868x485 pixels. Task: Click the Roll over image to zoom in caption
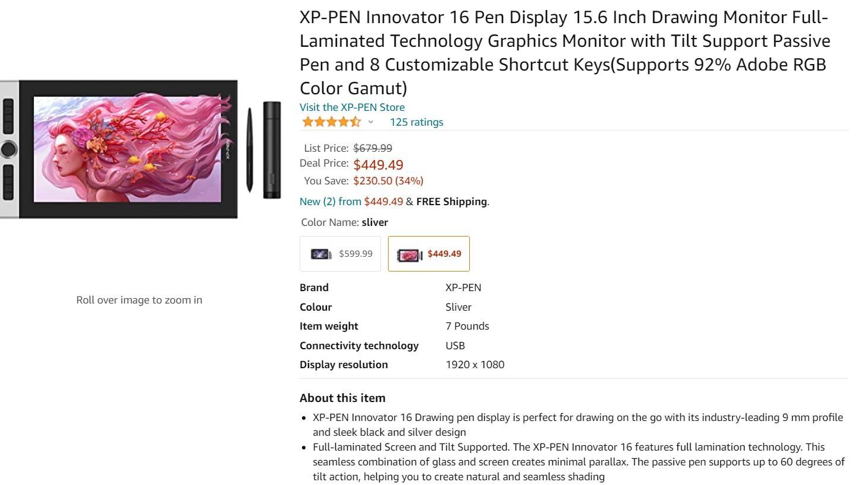(139, 300)
